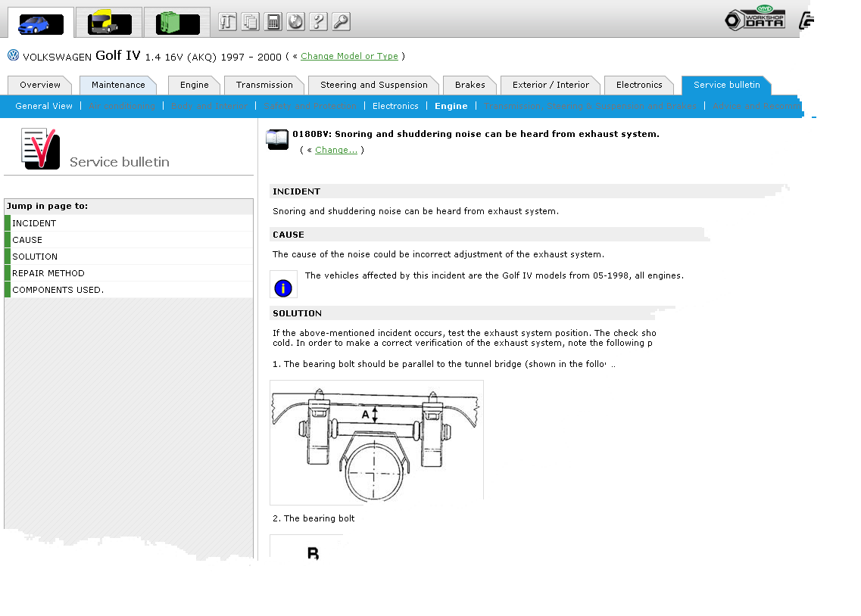Open the Exterior / Interior tab
This screenshot has height=616, width=861.
tap(551, 85)
